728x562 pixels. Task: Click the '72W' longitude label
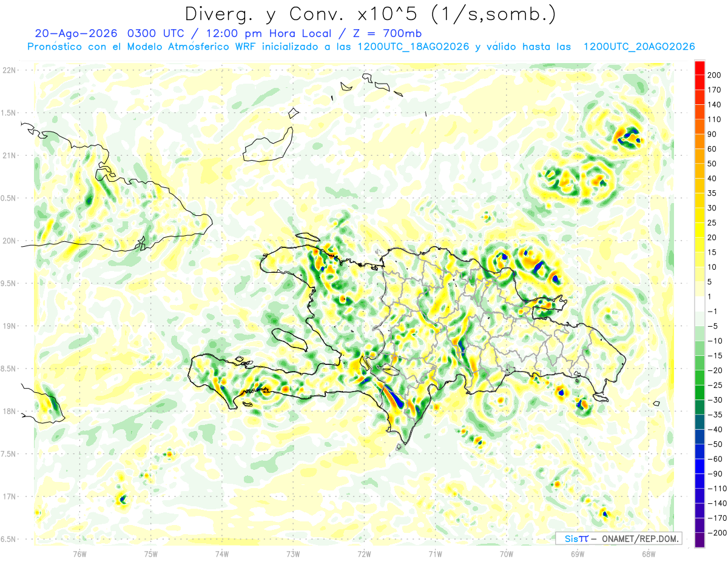click(364, 554)
